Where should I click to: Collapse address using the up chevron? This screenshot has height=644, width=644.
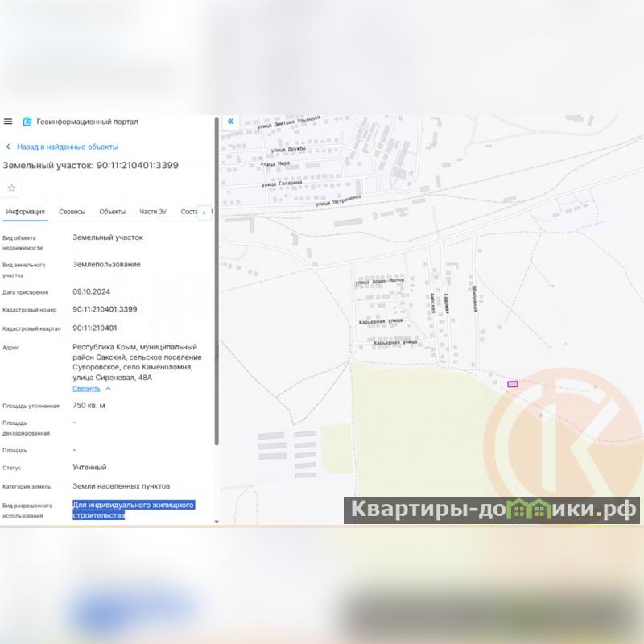[108, 389]
